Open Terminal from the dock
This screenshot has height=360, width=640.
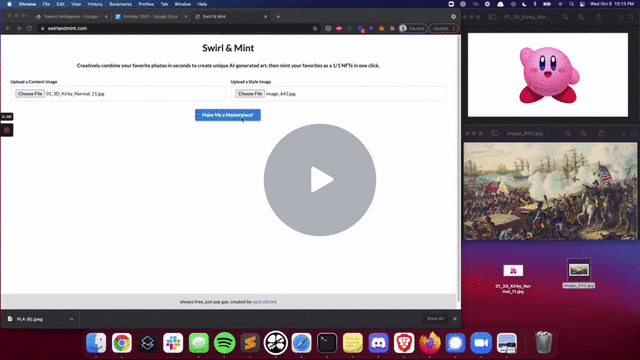coord(327,342)
